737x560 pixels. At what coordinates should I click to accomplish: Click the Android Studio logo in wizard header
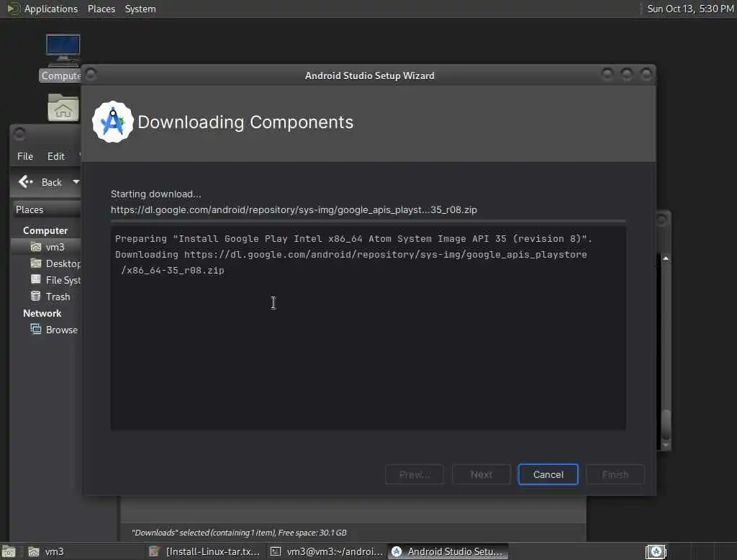(112, 122)
